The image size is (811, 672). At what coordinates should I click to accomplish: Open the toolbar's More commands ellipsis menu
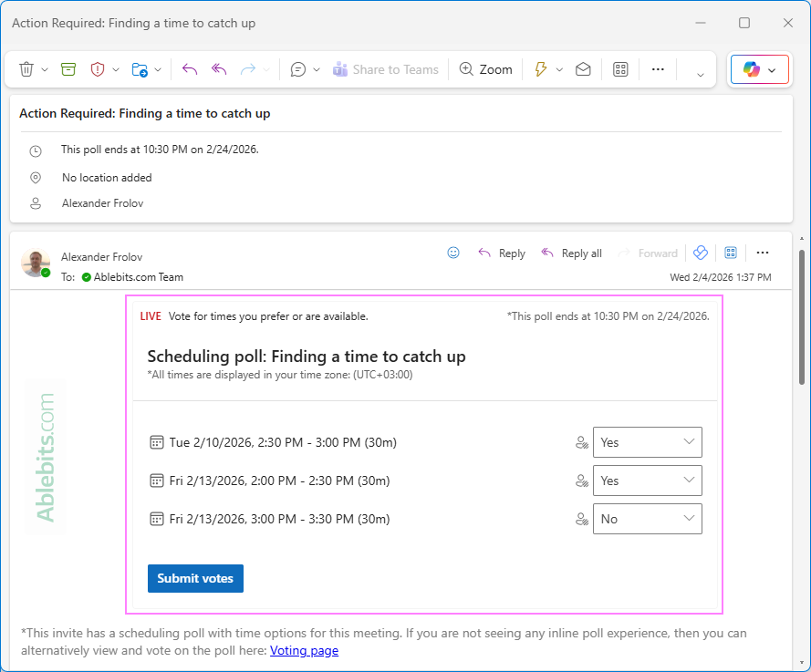[658, 68]
